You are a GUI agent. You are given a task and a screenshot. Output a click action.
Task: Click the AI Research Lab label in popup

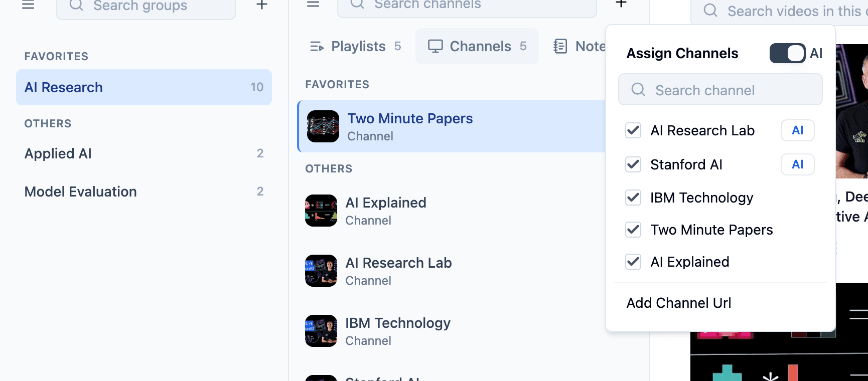coord(702,130)
